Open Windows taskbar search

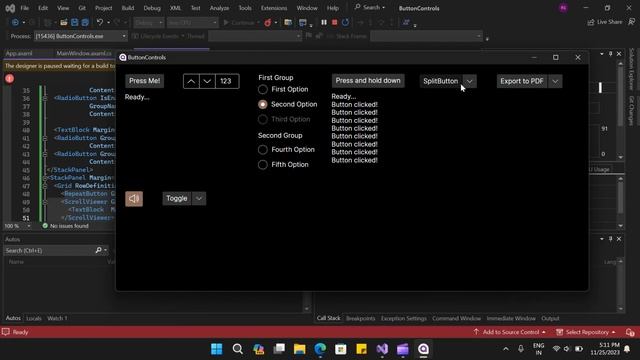pyautogui.click(x=238, y=349)
